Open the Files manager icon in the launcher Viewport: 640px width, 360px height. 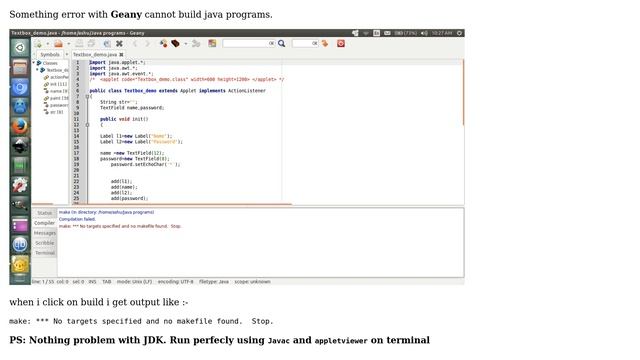(x=20, y=67)
